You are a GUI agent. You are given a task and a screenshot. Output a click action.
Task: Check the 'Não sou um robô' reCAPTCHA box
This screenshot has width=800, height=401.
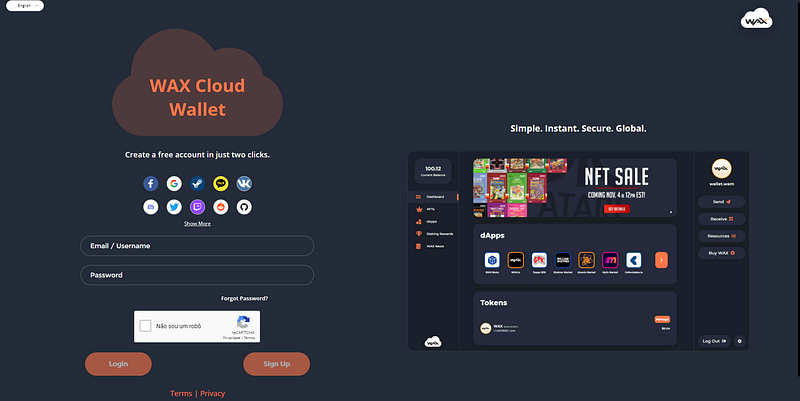click(145, 325)
